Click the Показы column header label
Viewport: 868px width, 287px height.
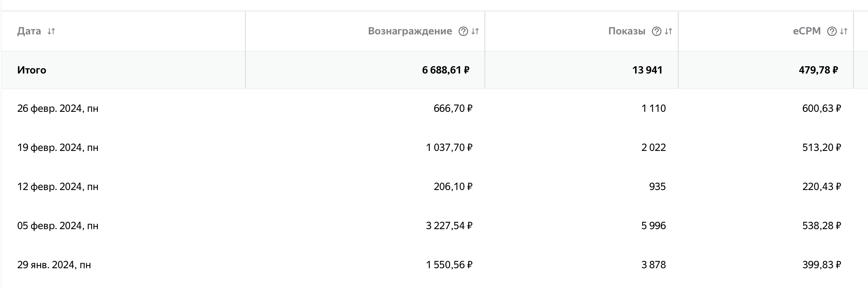[x=627, y=31]
